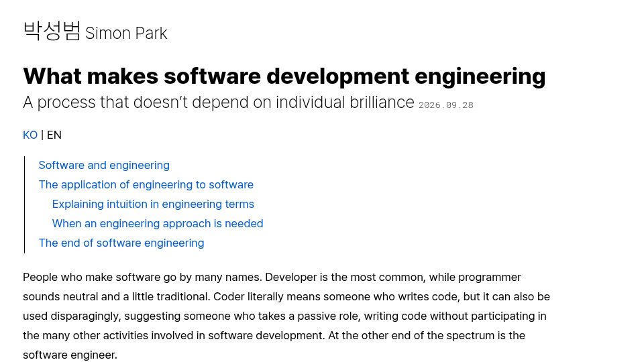This screenshot has height=362, width=644.
Task: Jump to The end of software engineering
Action: tap(121, 243)
